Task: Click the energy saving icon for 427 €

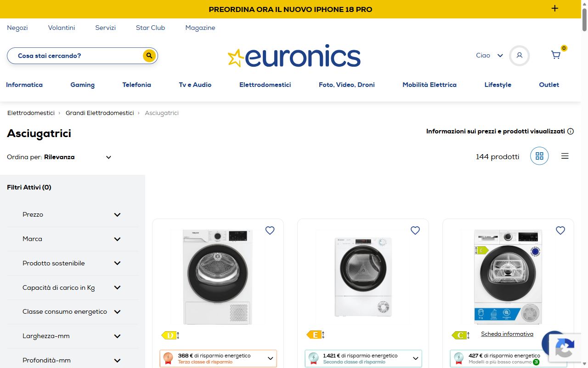Action: tap(459, 358)
